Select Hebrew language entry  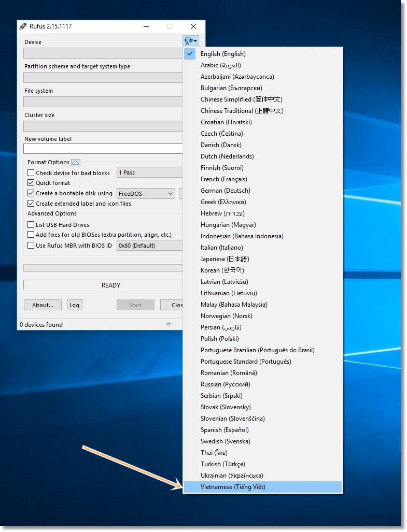263,213
